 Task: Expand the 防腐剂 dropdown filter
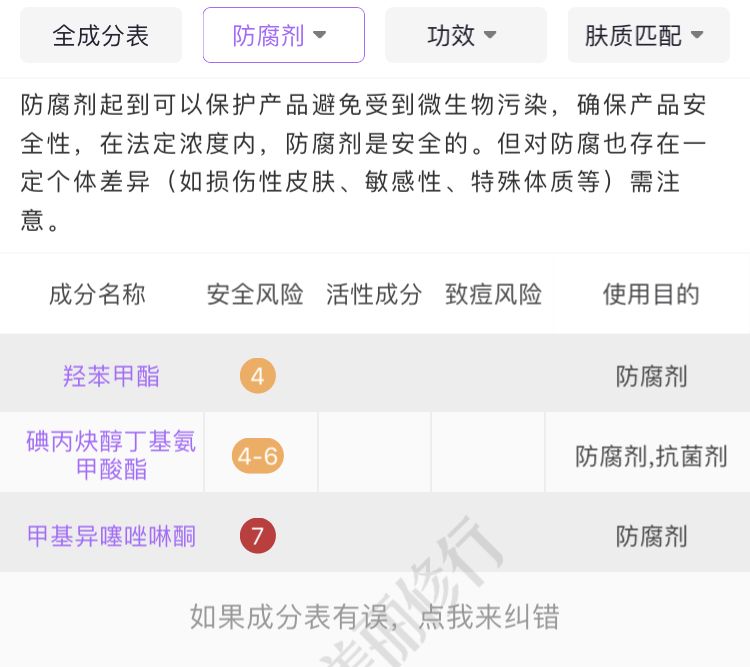[x=283, y=36]
